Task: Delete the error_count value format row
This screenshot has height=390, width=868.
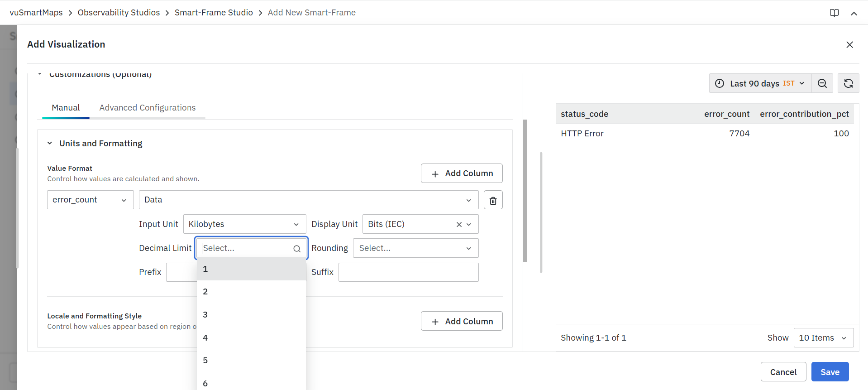Action: coord(493,200)
